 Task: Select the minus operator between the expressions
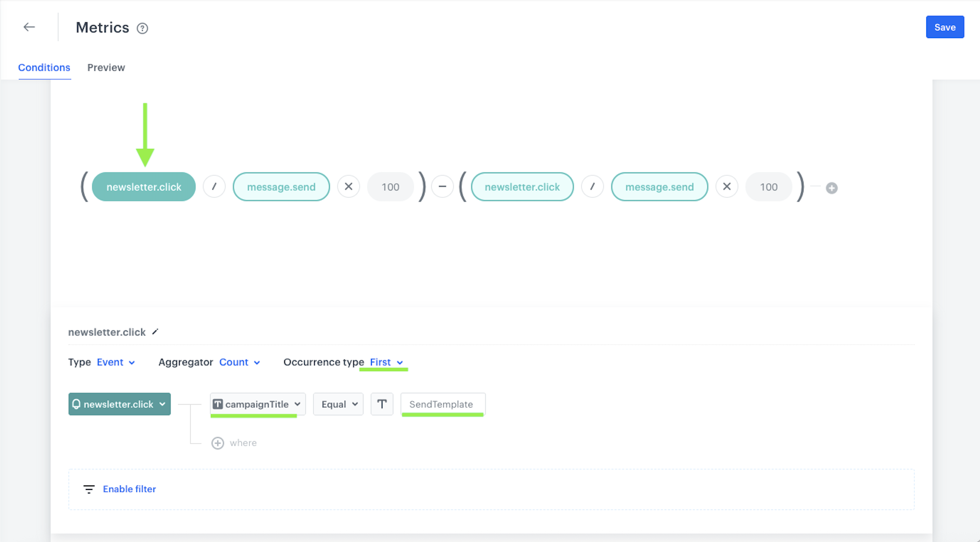[x=442, y=186]
